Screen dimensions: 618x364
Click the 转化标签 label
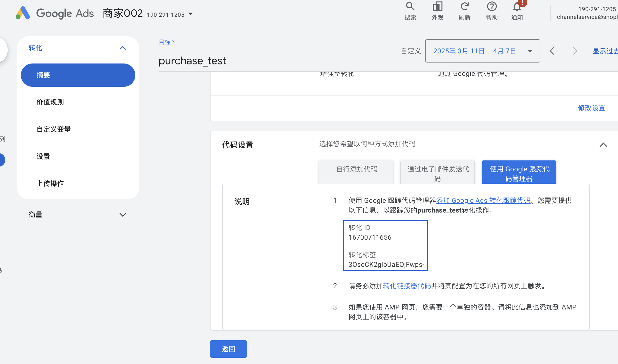tap(362, 255)
